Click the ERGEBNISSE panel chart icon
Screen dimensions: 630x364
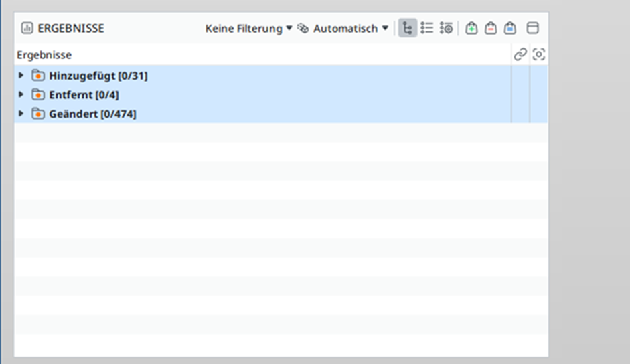click(x=27, y=28)
